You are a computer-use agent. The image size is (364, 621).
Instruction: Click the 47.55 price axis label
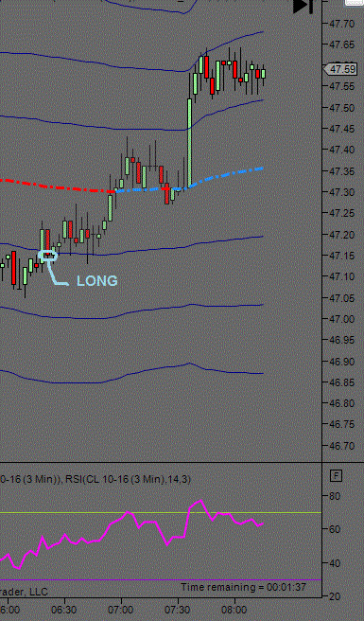(x=341, y=87)
